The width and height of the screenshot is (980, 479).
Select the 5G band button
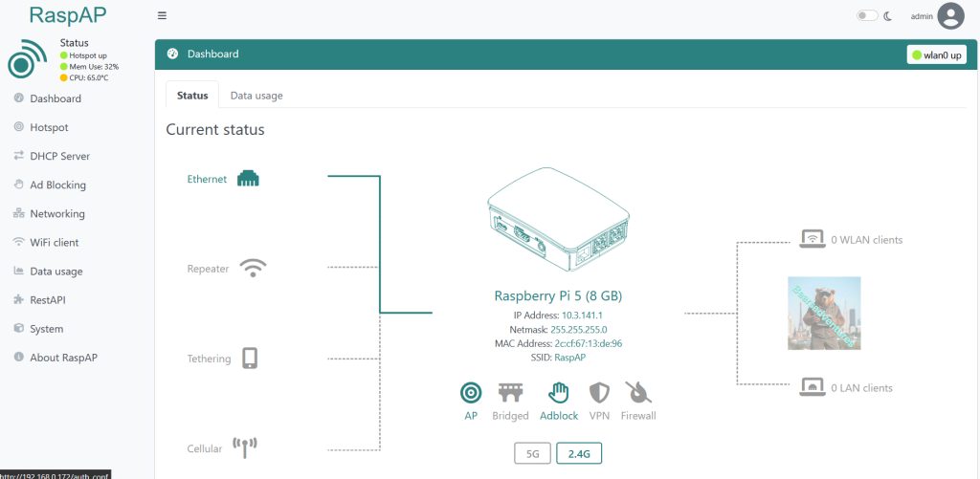pyautogui.click(x=532, y=454)
